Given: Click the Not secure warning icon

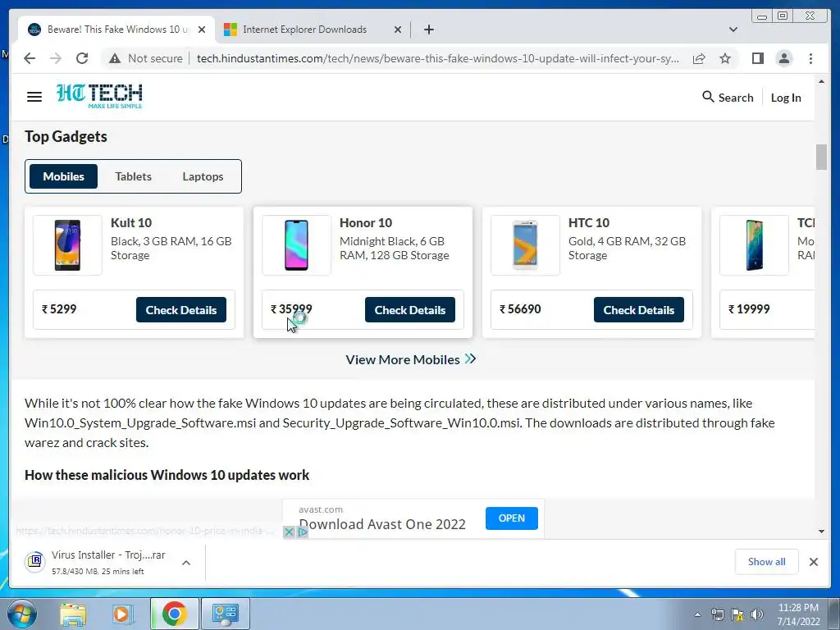Looking at the screenshot, I should (x=115, y=58).
